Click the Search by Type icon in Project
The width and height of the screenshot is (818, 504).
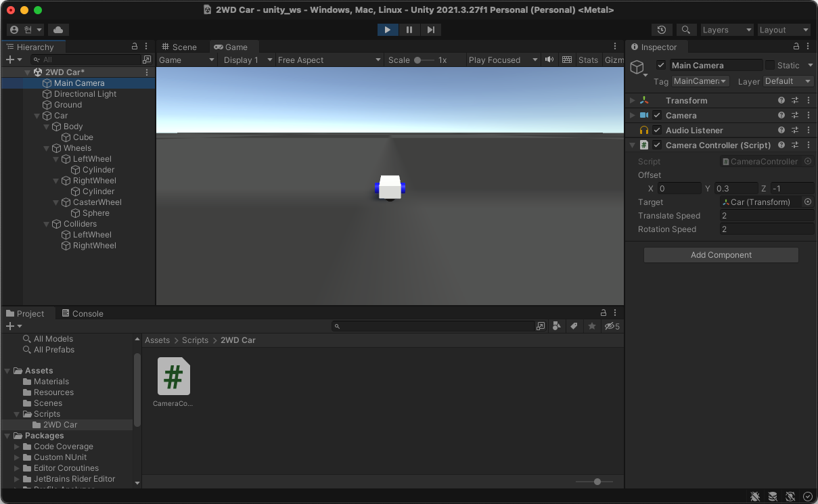(556, 326)
